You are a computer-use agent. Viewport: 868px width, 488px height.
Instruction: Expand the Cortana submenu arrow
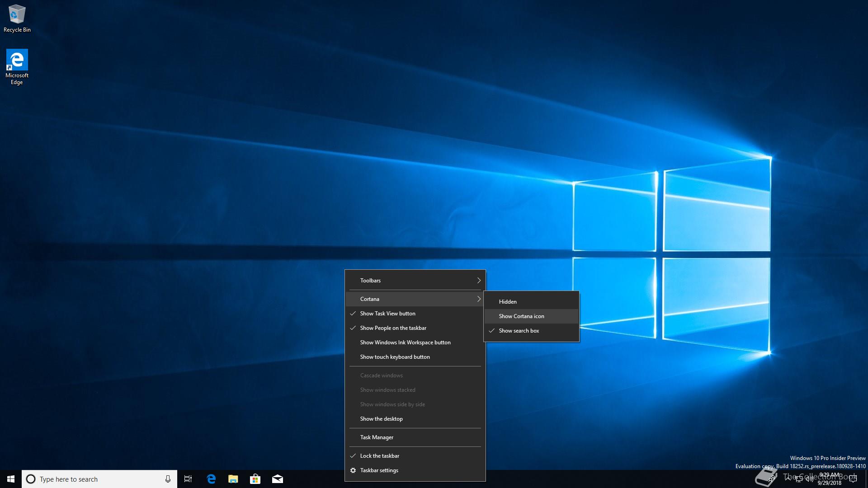coord(479,299)
